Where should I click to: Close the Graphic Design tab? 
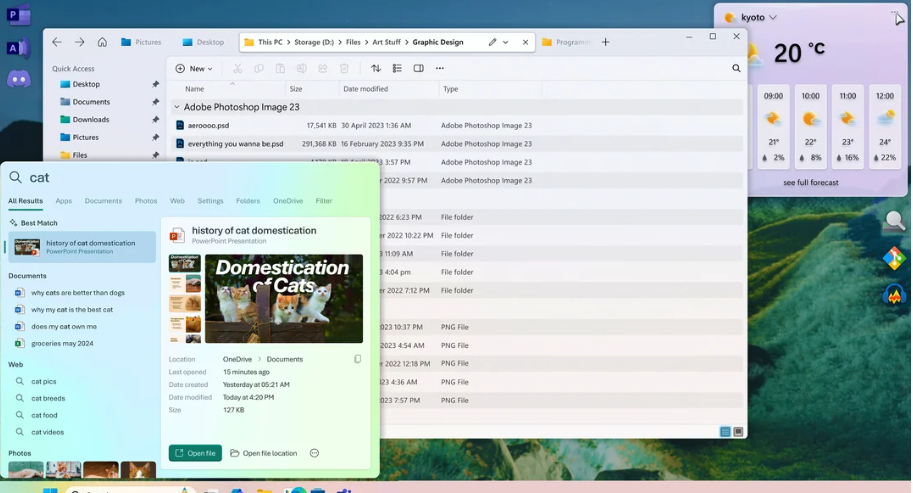pos(525,42)
